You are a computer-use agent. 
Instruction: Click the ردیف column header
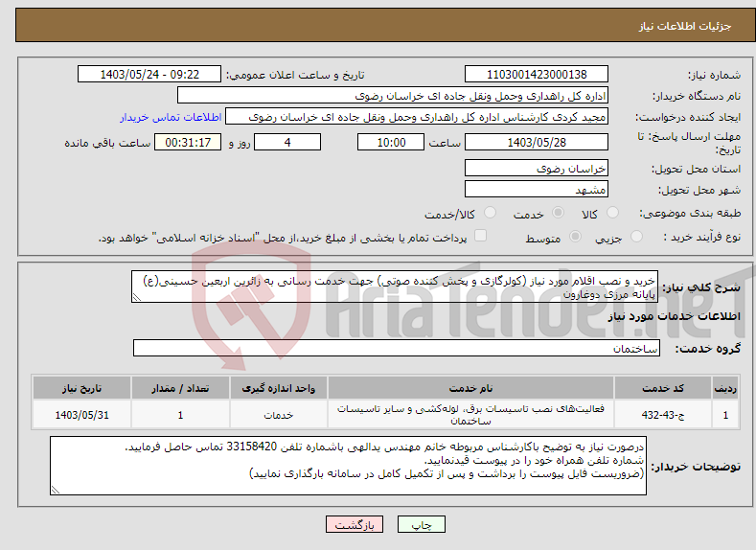pos(725,388)
